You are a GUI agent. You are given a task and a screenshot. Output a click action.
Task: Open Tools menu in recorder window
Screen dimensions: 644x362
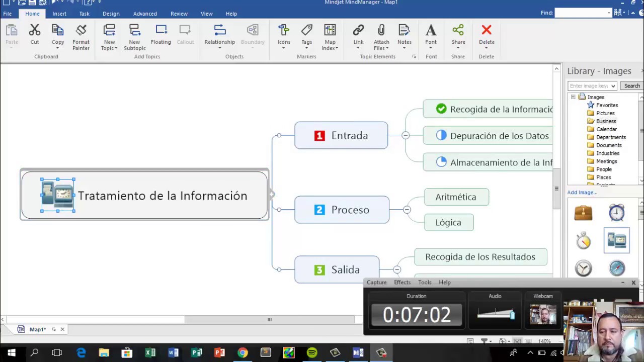click(x=425, y=282)
